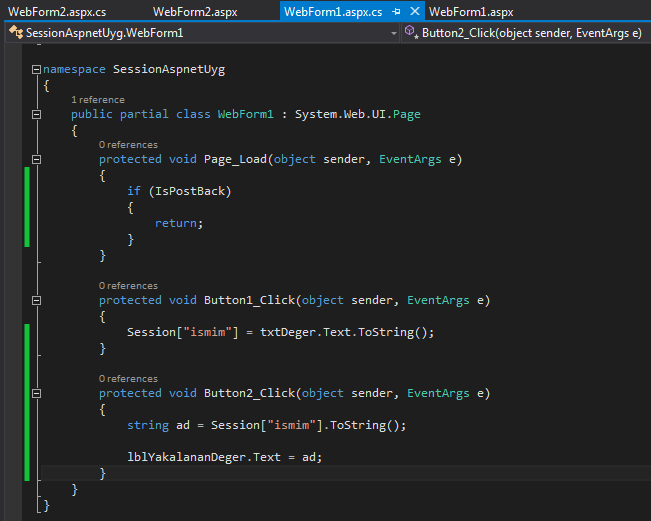This screenshot has height=521, width=651.
Task: Collapse the Button1_Click method
Action: (37, 300)
